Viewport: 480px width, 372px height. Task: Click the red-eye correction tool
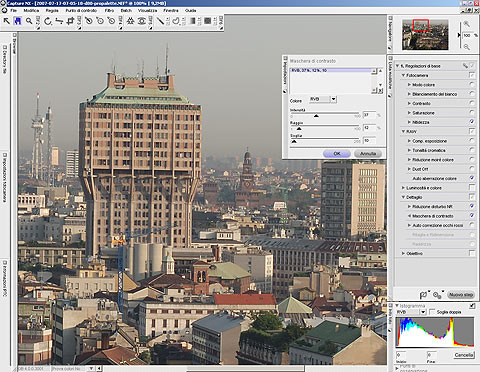coord(142,21)
